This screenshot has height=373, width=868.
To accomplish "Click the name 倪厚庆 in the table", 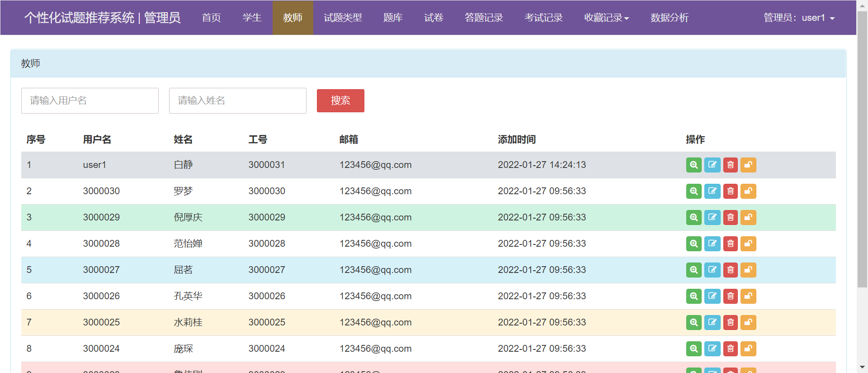I will click(188, 217).
